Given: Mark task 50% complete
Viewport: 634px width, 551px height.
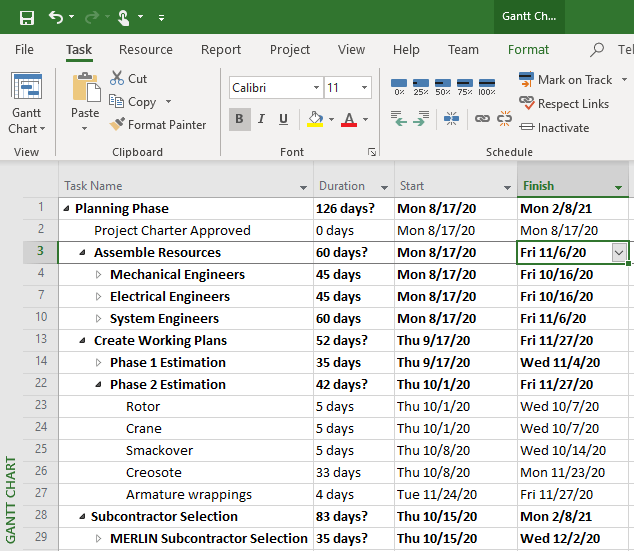Looking at the screenshot, I should [443, 87].
